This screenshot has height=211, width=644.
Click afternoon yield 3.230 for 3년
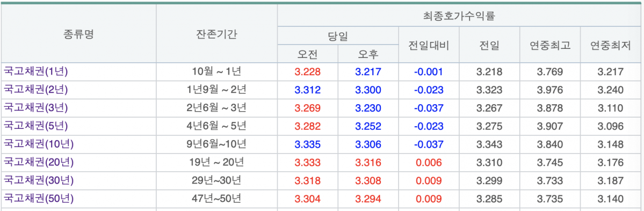[x=368, y=108]
